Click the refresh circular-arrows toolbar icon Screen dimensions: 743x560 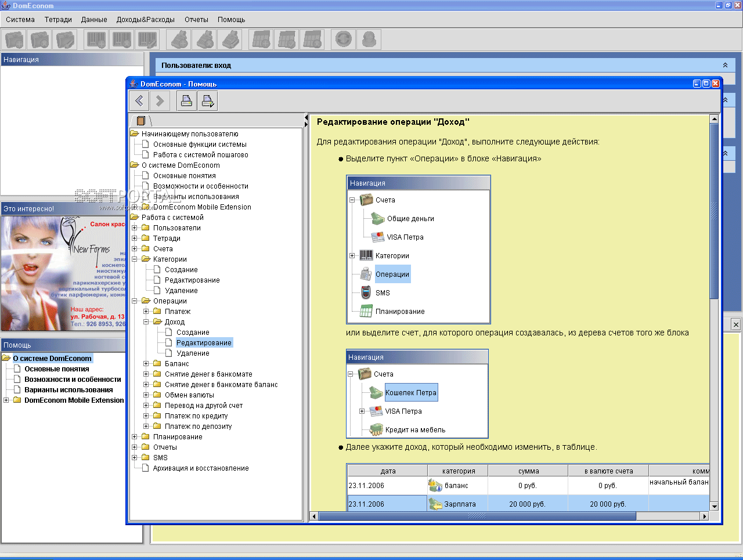point(344,39)
